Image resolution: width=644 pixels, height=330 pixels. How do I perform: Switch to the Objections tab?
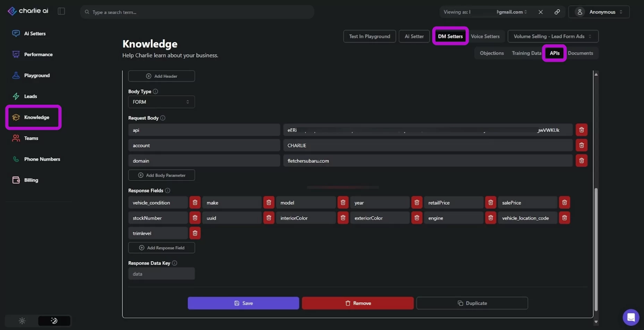[492, 53]
